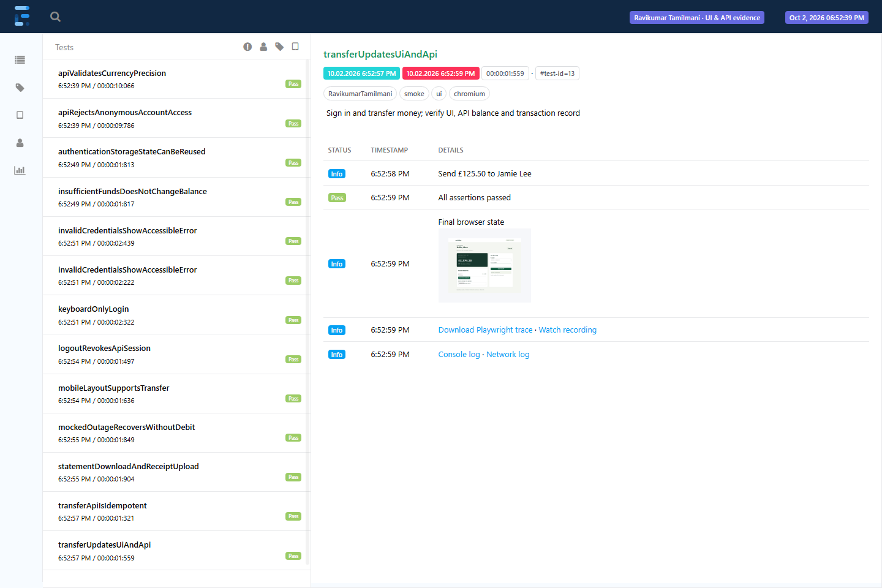Select the logoutRevokesApiSession test

(176, 354)
